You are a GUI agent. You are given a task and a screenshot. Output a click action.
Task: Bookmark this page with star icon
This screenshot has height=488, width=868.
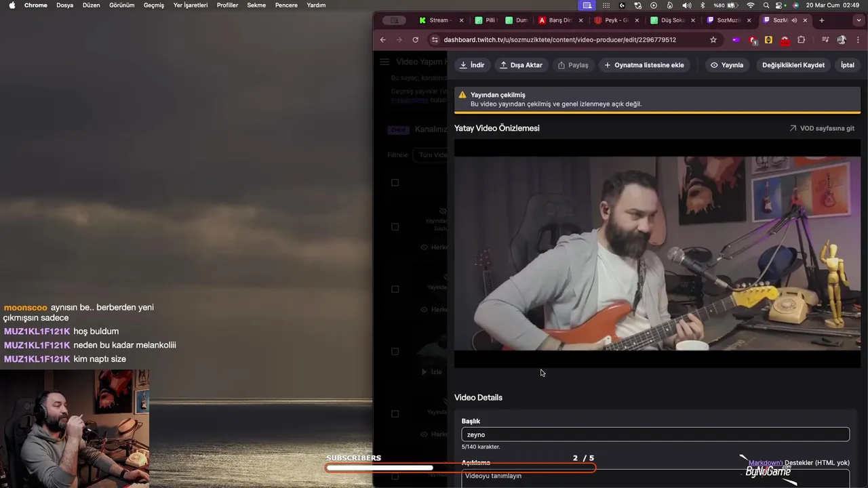pyautogui.click(x=713, y=40)
